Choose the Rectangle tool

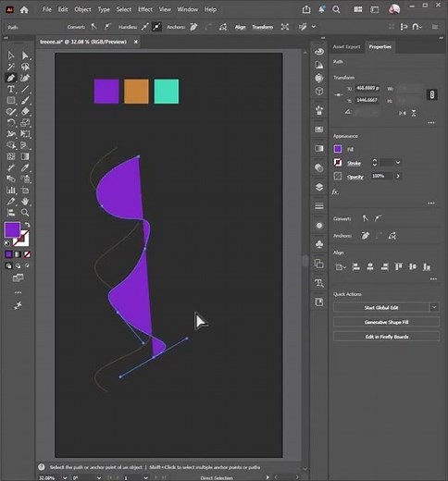tap(11, 100)
